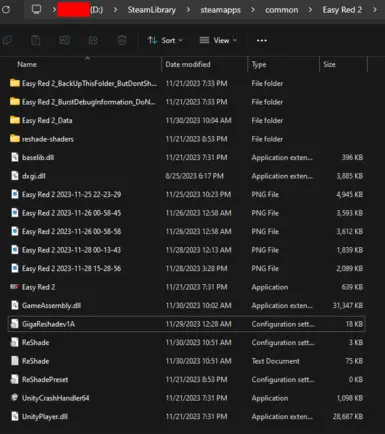Click the 18 KB size of GigaReshadev1A
The height and width of the screenshot is (434, 385).
tap(354, 324)
